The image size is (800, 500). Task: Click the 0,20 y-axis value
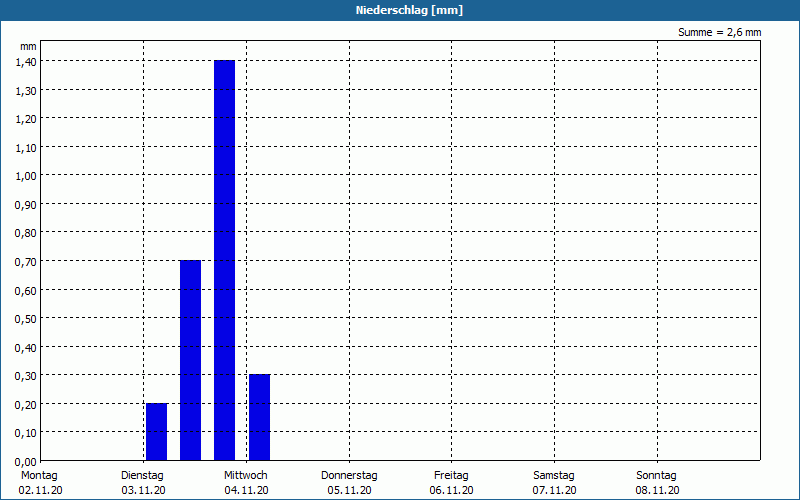(x=26, y=404)
